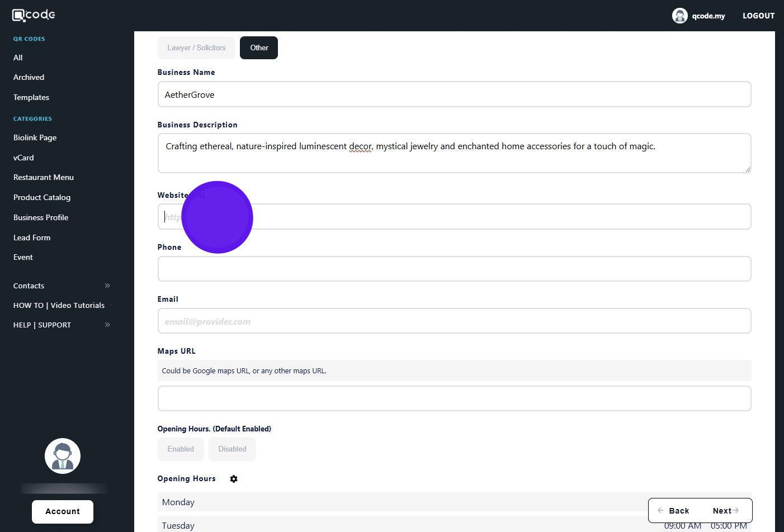Click the Qcode logo
This screenshot has height=532, width=784.
tap(34, 15)
